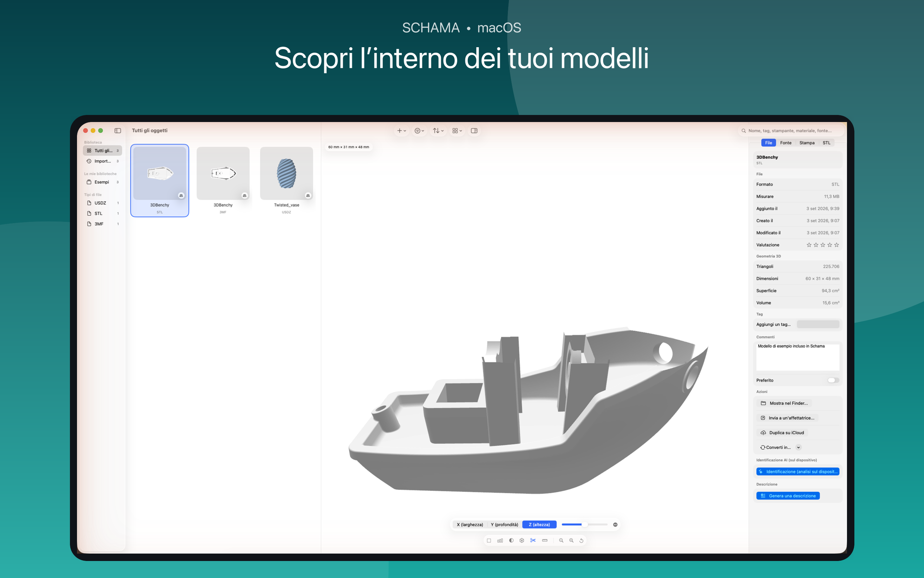Click the document icon next to 3MF

[x=89, y=224]
